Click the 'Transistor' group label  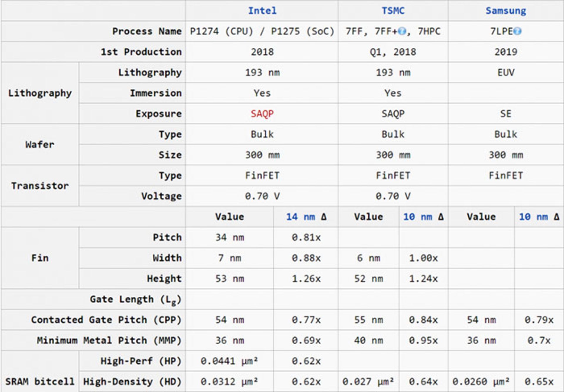coord(40,186)
